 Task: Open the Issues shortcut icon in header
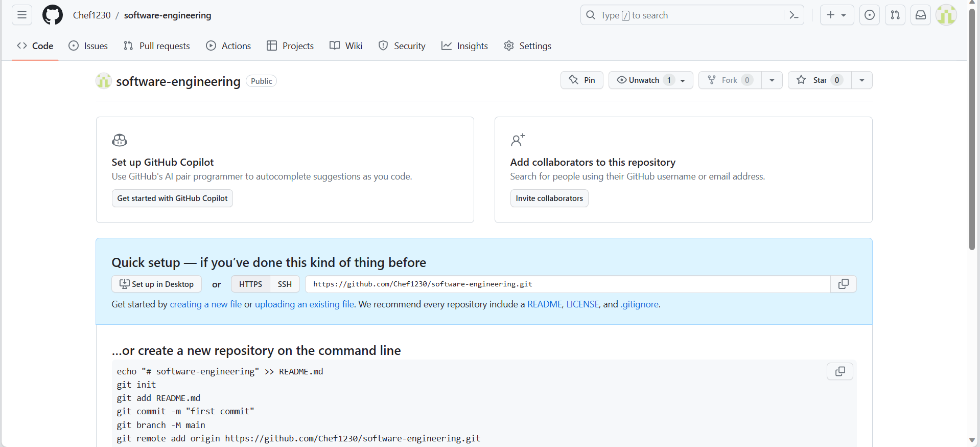[869, 15]
